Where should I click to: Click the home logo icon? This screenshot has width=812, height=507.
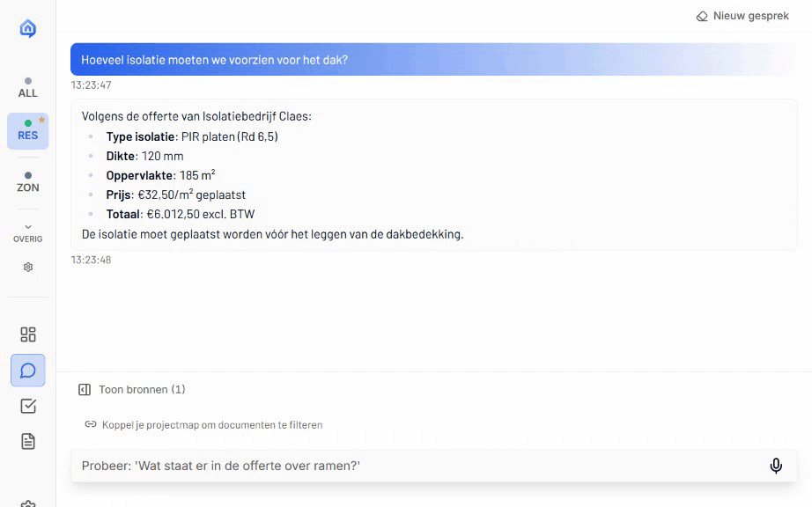pyautogui.click(x=28, y=29)
